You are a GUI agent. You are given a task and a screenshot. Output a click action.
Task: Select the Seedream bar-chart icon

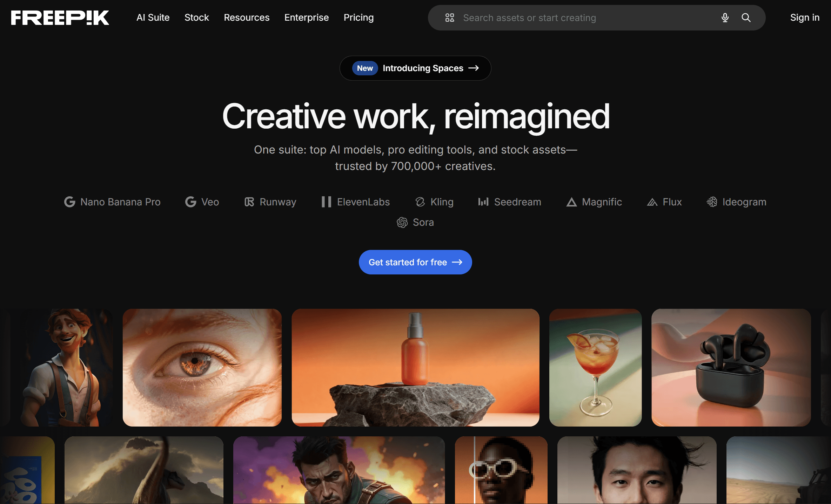coord(483,202)
